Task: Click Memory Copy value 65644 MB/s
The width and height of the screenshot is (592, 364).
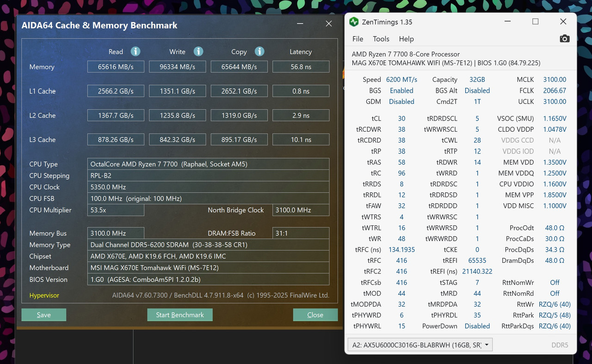Action: pyautogui.click(x=239, y=67)
